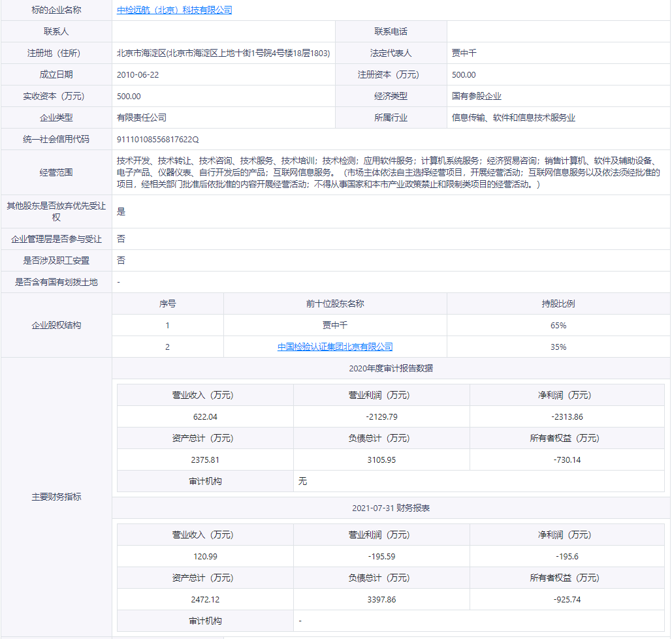This screenshot has height=639, width=672.
Task: Click the 标的企业名称 label
Action: click(56, 10)
